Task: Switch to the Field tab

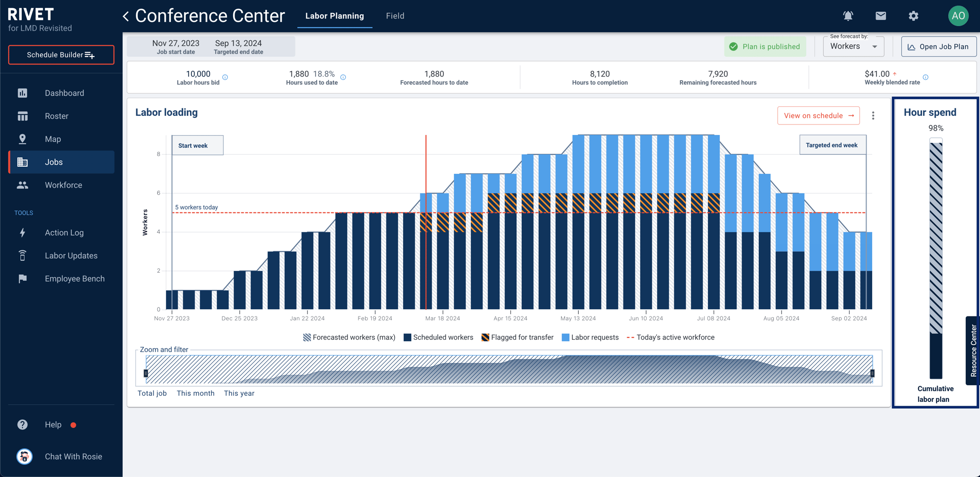Action: [x=395, y=16]
